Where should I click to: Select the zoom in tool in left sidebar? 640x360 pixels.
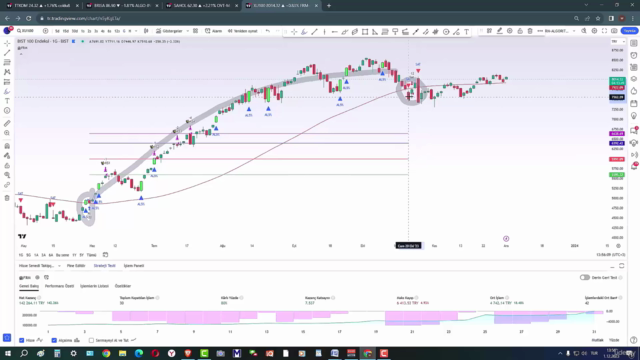click(7, 133)
